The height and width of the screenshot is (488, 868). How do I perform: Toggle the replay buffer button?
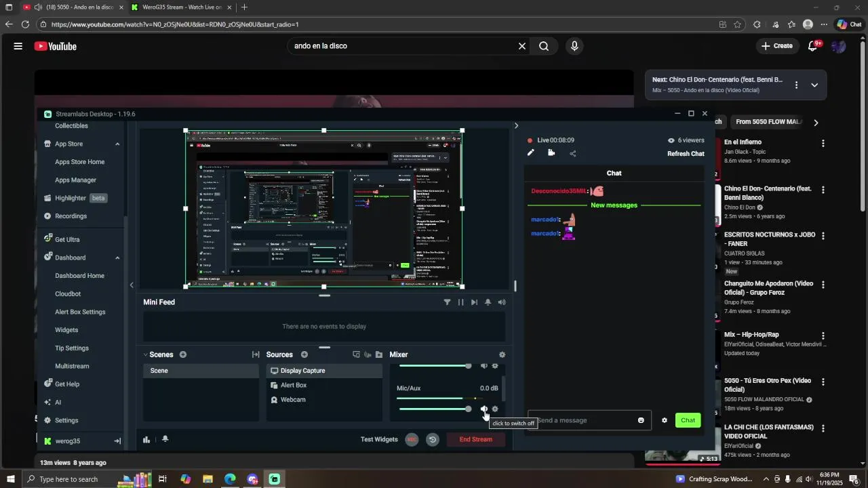[x=433, y=439]
